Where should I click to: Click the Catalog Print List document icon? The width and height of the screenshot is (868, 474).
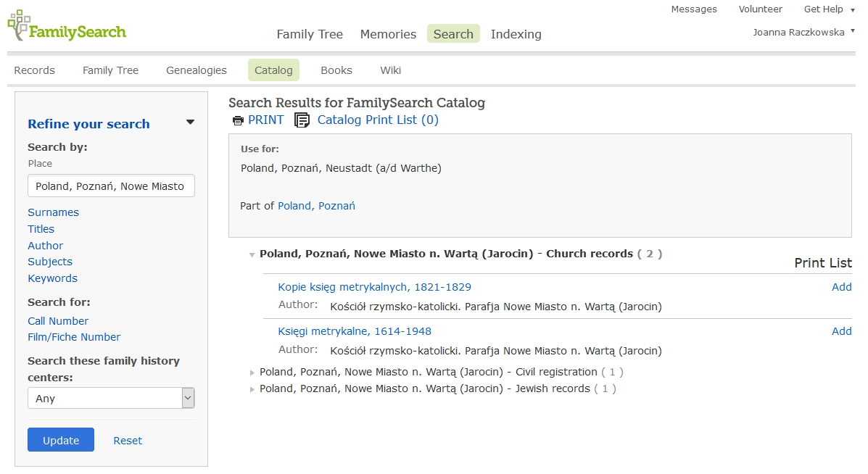[x=302, y=120]
